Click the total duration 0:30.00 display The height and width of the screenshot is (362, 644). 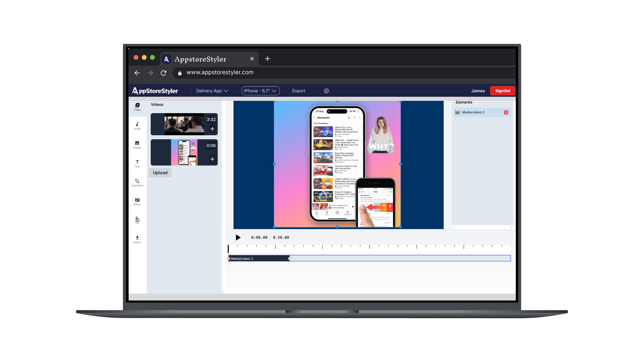click(x=281, y=237)
